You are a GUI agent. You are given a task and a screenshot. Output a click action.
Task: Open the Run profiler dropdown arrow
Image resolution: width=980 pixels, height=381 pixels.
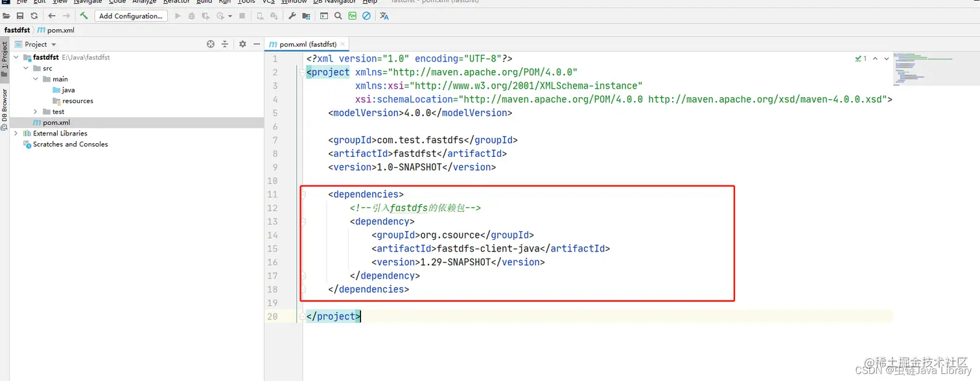(x=230, y=16)
